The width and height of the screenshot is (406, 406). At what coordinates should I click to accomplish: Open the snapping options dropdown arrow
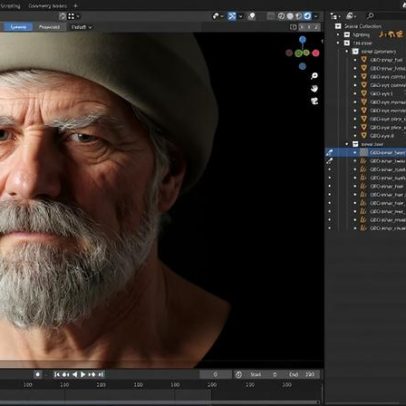tap(78, 16)
